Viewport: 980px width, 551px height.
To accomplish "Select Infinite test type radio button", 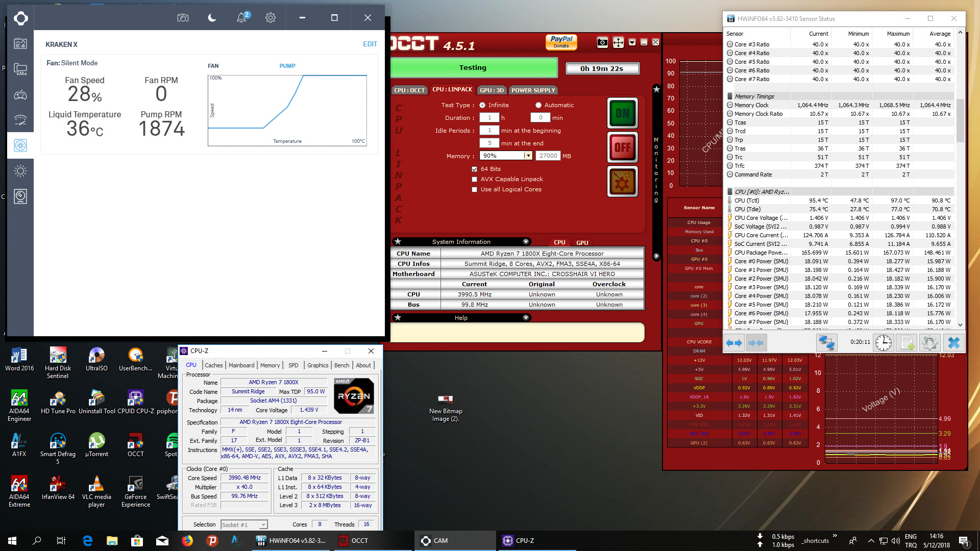I will pos(482,105).
